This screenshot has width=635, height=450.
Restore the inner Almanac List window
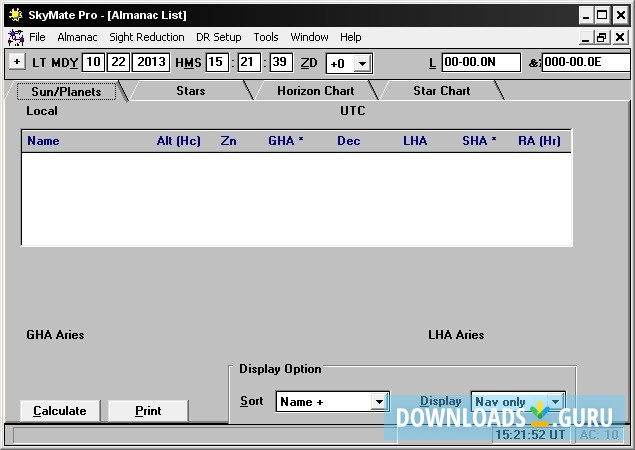pos(602,38)
